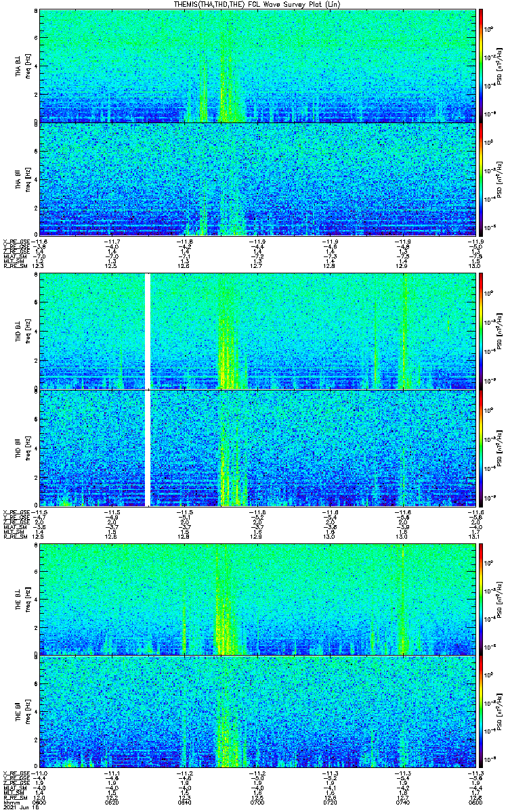Click the color bar beside THD B-parallel panel
This screenshot has height=812, width=508.
(x=482, y=447)
